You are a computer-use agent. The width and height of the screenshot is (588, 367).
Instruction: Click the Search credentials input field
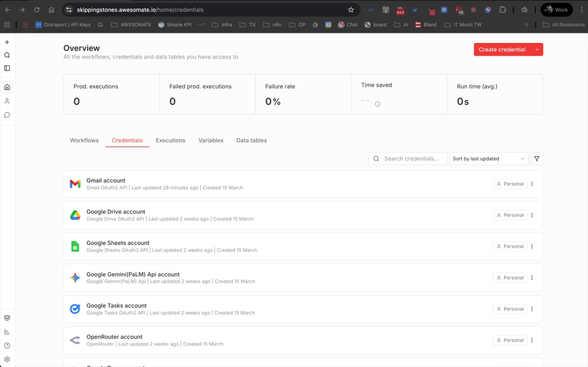(x=408, y=159)
